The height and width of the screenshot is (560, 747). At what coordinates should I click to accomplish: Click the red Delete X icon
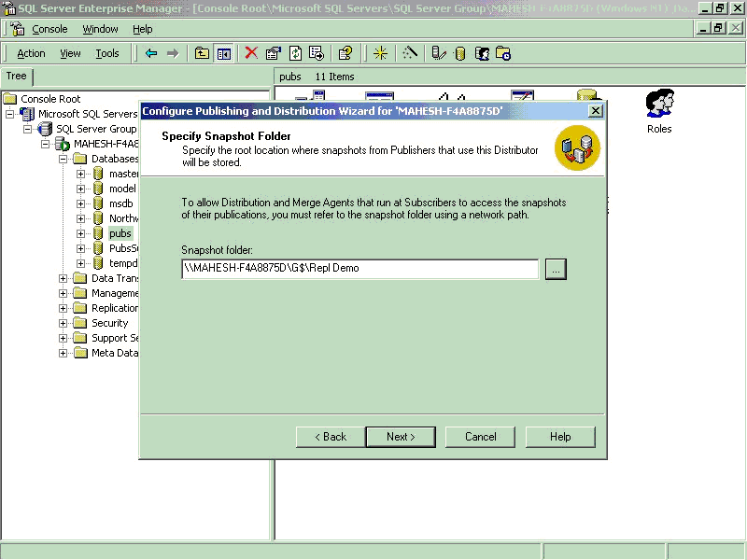251,53
